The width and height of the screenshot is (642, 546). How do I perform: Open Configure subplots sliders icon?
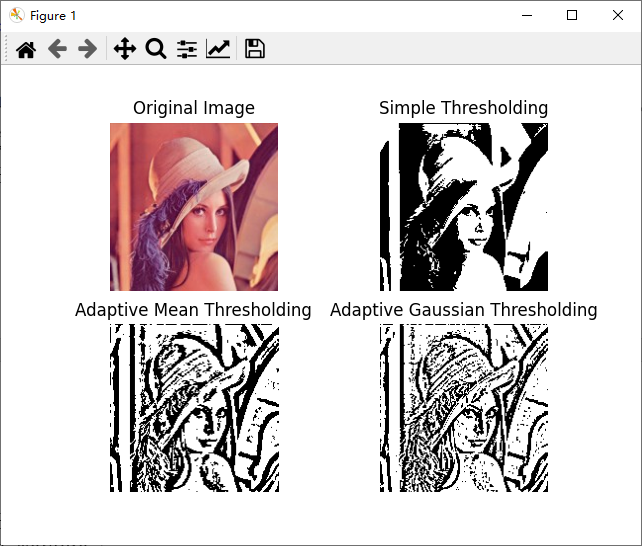click(187, 50)
